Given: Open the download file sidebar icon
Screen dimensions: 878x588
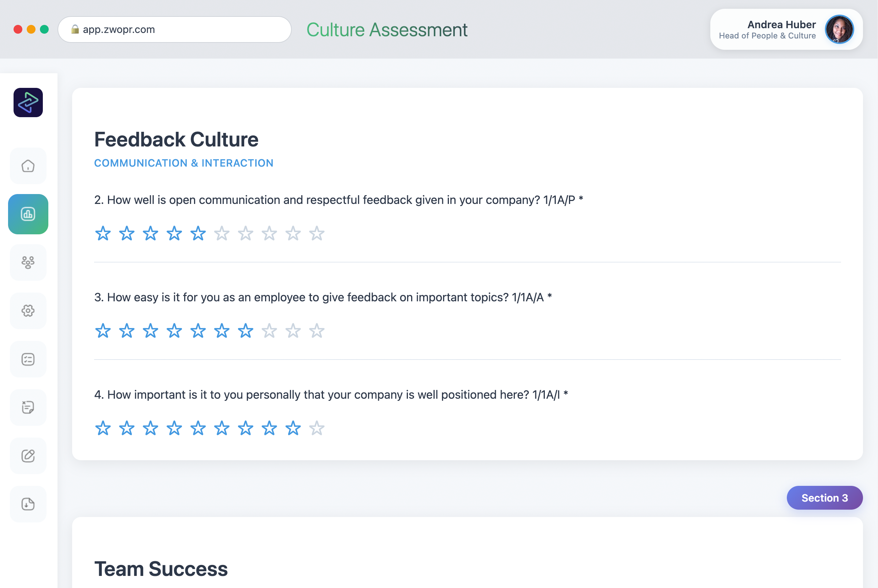Looking at the screenshot, I should [28, 504].
